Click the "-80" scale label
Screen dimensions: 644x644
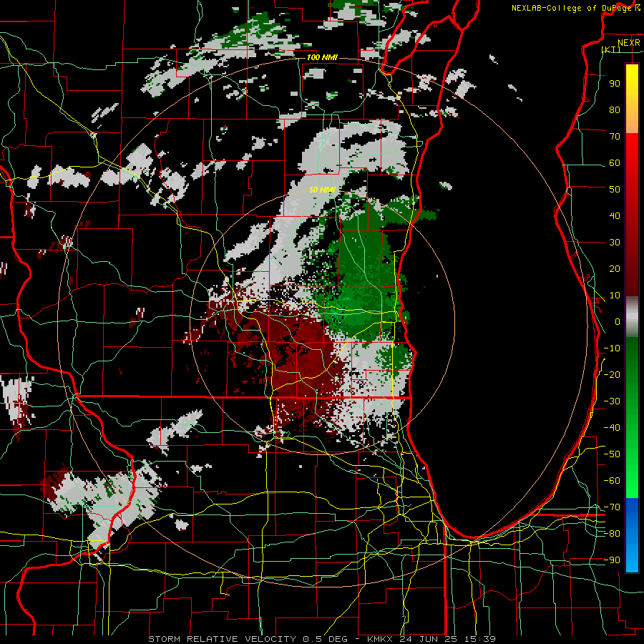click(612, 534)
